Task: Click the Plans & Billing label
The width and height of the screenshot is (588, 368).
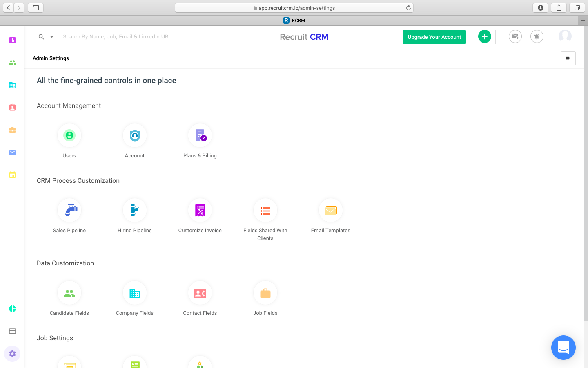Action: pos(200,156)
